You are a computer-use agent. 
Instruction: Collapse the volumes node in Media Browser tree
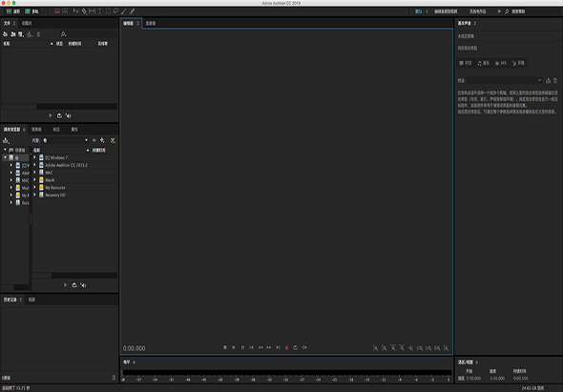point(5,157)
